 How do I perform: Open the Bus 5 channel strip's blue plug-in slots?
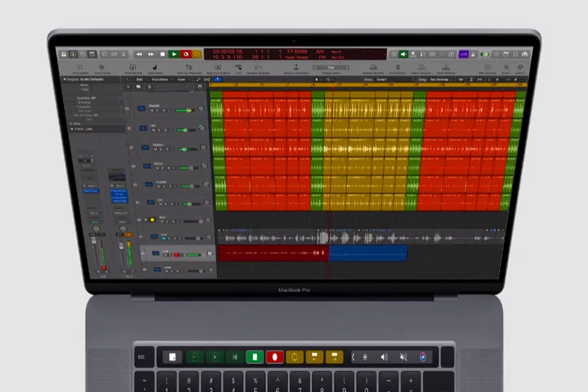click(x=119, y=196)
